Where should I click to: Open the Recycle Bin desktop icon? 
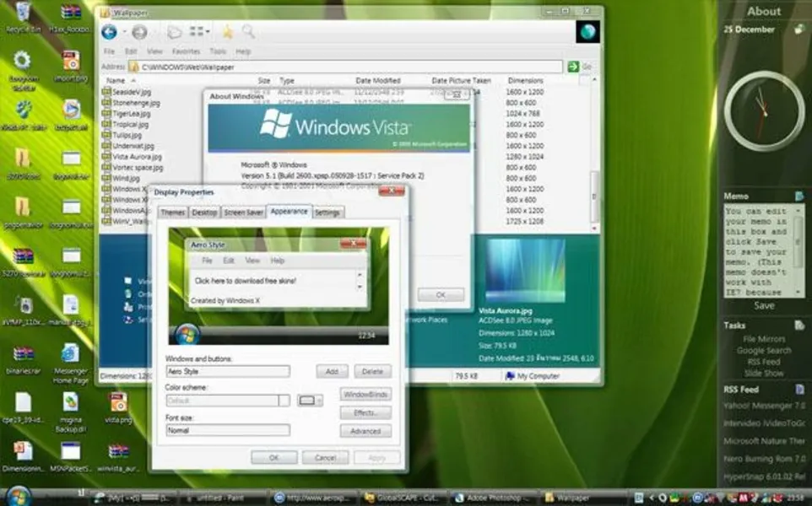[x=23, y=18]
